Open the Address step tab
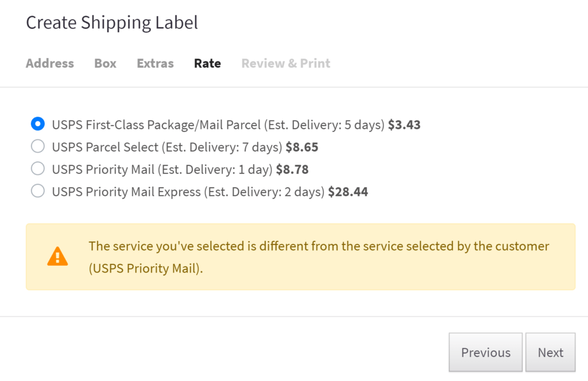Viewport: 588px width, 381px height. 50,63
